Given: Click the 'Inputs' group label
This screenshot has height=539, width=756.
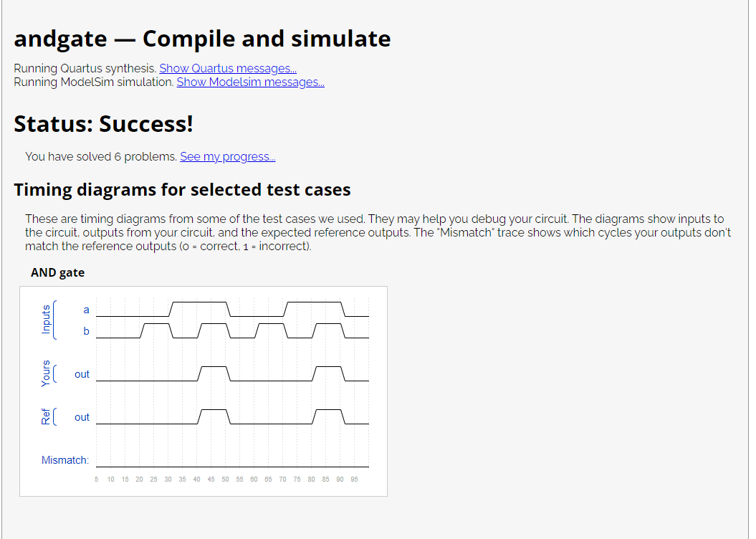Looking at the screenshot, I should point(46,320).
